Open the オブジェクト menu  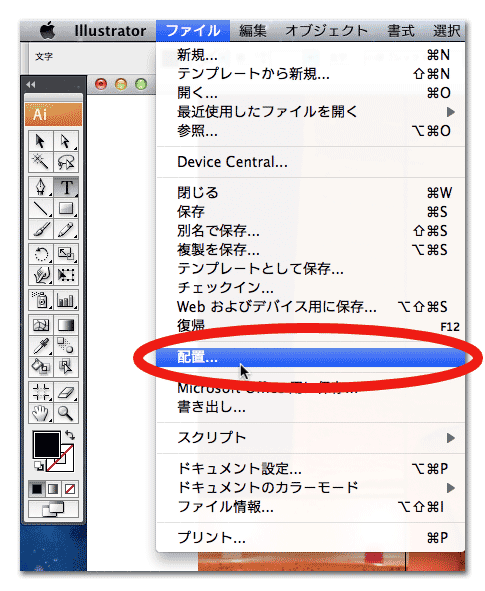326,31
